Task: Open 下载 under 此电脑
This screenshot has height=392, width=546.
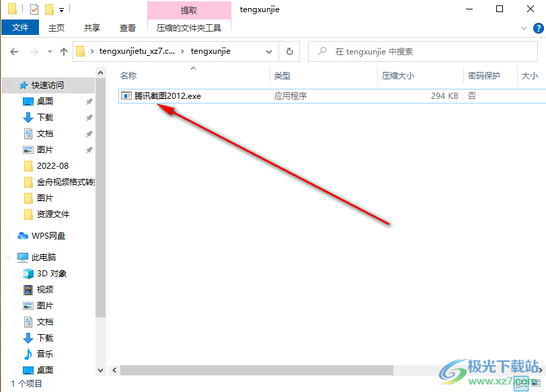Action: (x=45, y=338)
